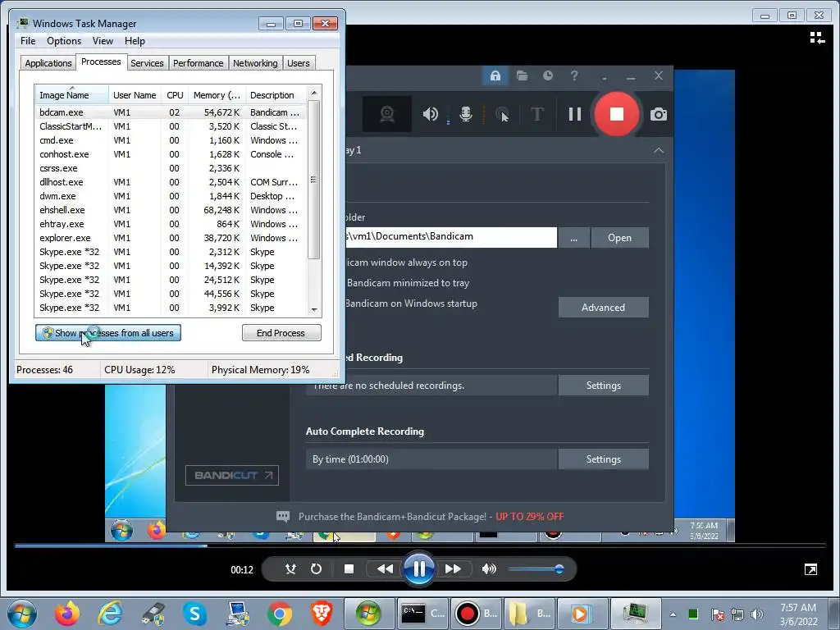The height and width of the screenshot is (630, 840).
Task: Click the process list scroll down arrow
Action: (x=314, y=309)
